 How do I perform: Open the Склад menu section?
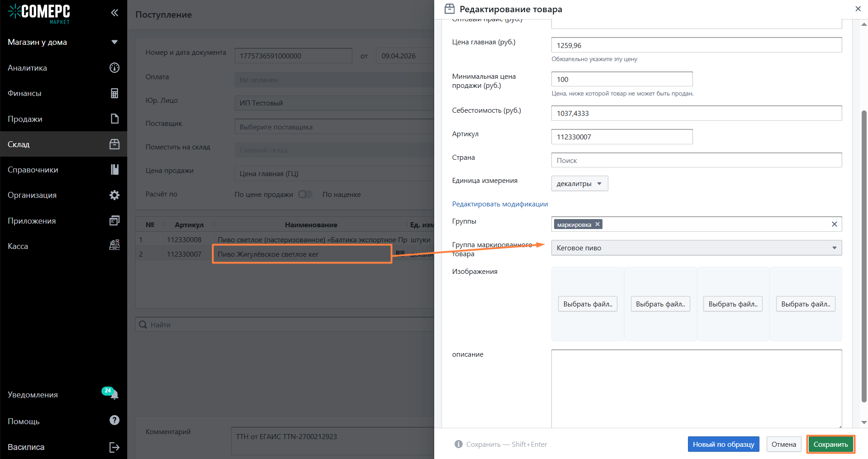coord(63,144)
